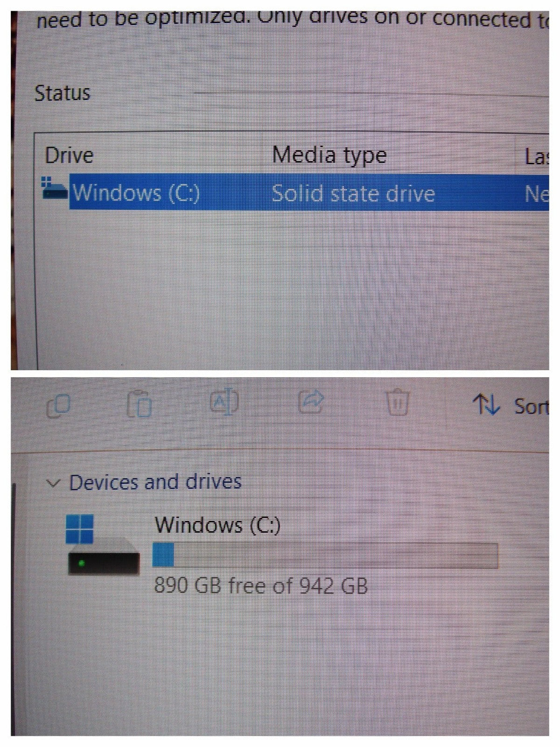The image size is (560, 747).
Task: Click the small drive icon beside Windows (C:) row
Action: [x=54, y=188]
